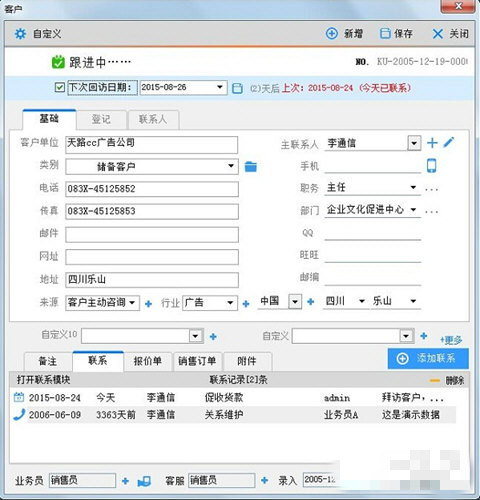The width and height of the screenshot is (480, 500).
Task: Click into the empty 旺旺 field
Action: pos(372,255)
